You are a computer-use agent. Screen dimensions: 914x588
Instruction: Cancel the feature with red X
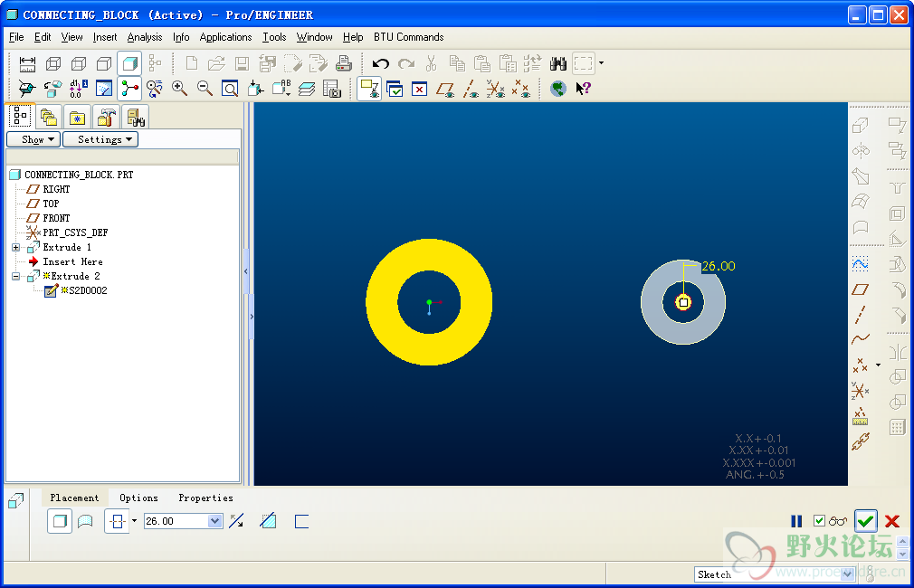[x=892, y=521]
